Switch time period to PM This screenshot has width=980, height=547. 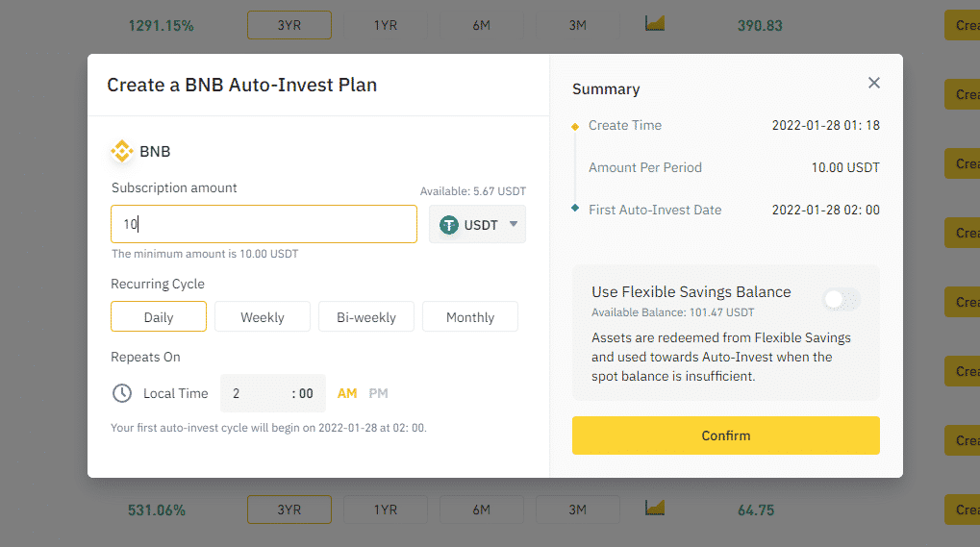tap(379, 393)
